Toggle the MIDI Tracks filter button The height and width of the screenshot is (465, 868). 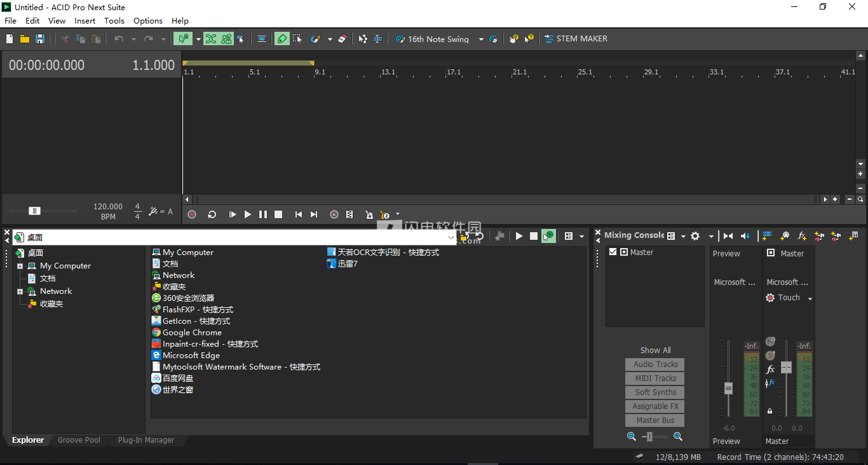tap(655, 378)
